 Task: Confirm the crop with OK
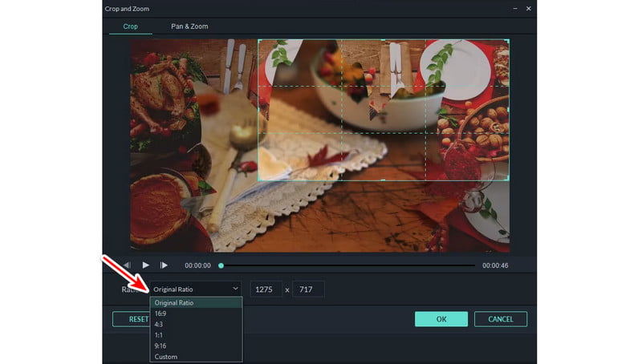click(x=441, y=319)
